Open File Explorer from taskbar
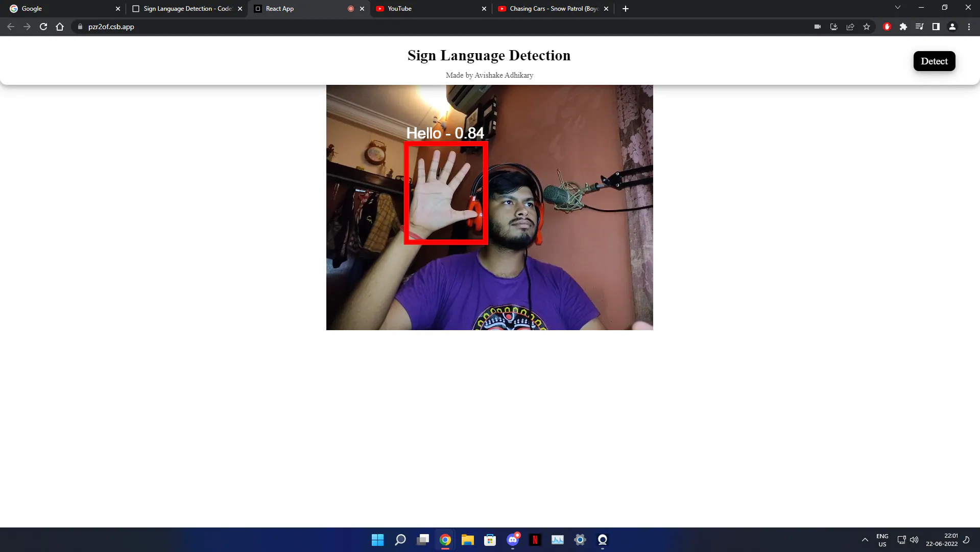Image resolution: width=980 pixels, height=552 pixels. tap(467, 540)
